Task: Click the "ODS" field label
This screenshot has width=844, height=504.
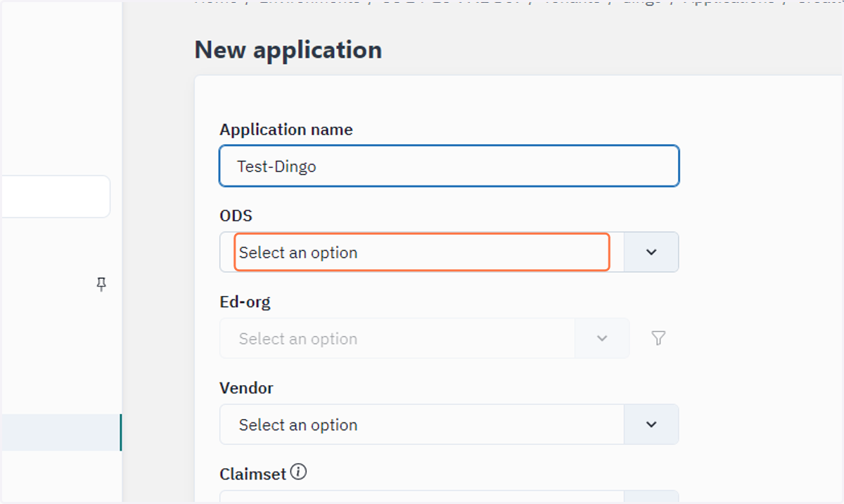Action: [236, 216]
